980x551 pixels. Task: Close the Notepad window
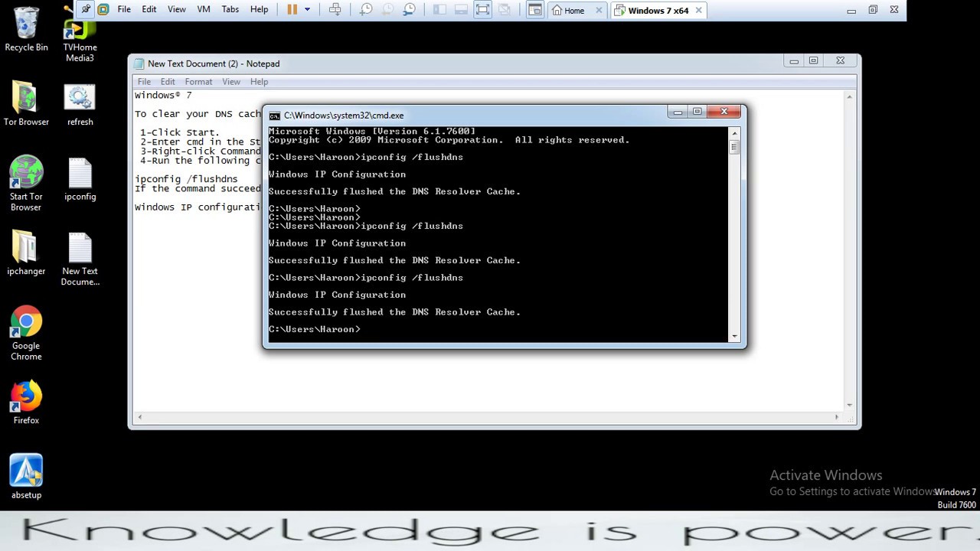pyautogui.click(x=841, y=60)
